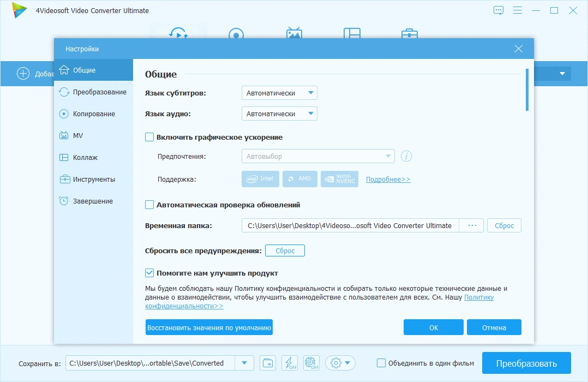The width and height of the screenshot is (588, 382).
Task: Open the Предпочтения Автовыбор dropdown
Action: tap(318, 157)
